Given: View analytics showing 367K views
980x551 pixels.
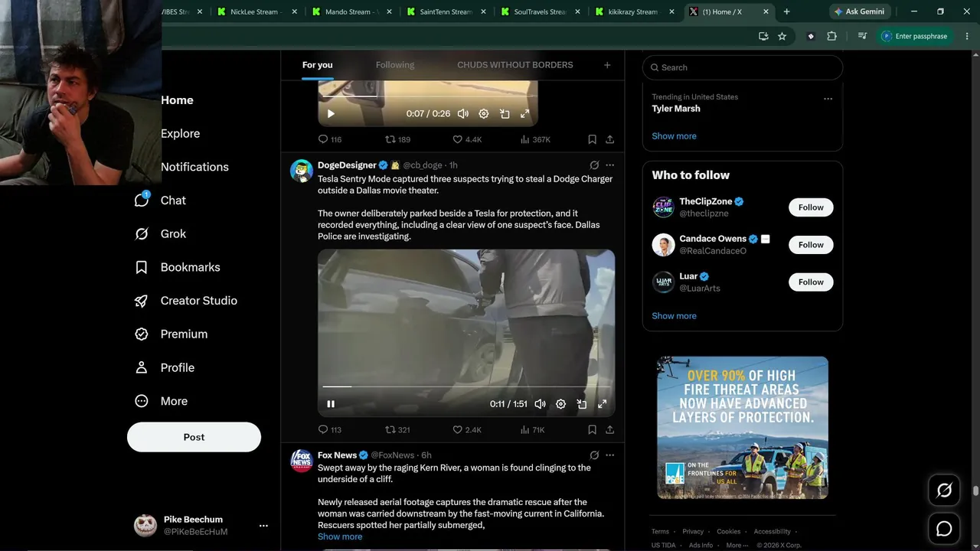Looking at the screenshot, I should click(535, 139).
